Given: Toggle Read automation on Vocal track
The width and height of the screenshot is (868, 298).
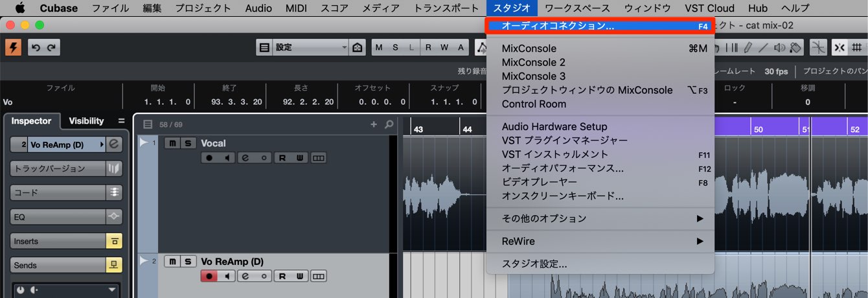Looking at the screenshot, I should pos(282,157).
